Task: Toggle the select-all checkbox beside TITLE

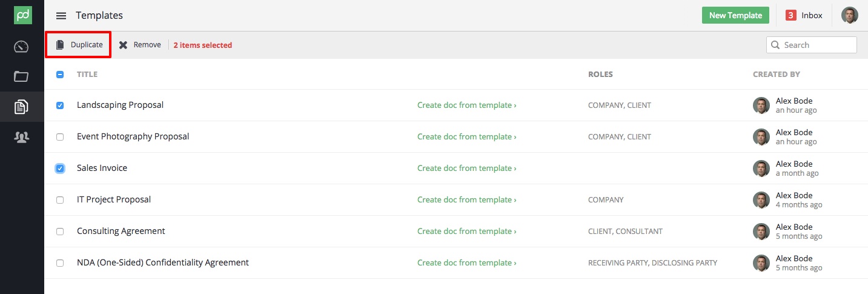Action: (x=60, y=75)
